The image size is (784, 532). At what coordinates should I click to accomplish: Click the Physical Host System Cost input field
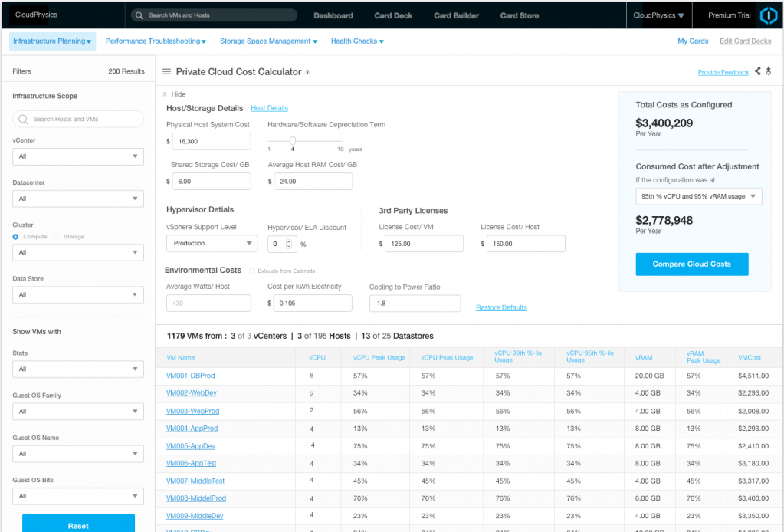[212, 141]
